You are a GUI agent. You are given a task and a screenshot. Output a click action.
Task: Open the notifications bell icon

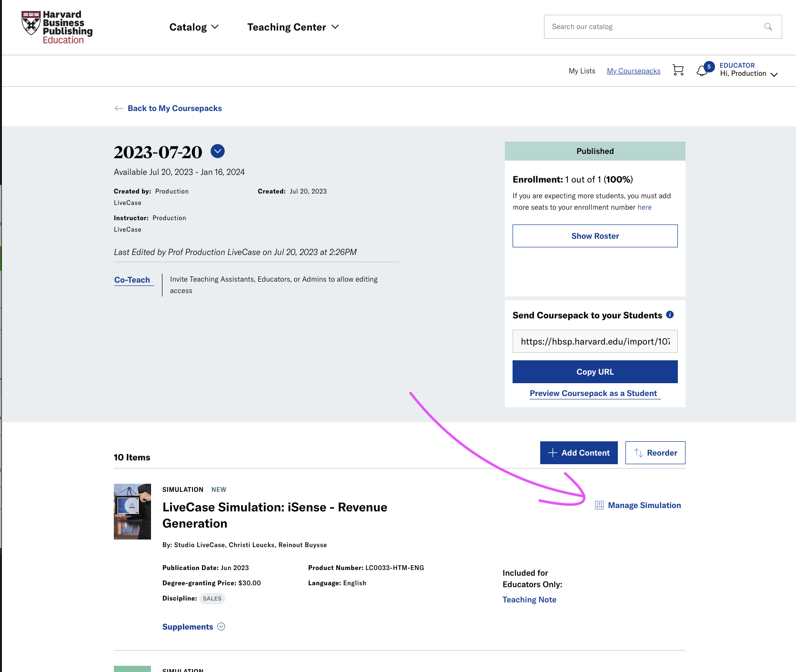click(702, 71)
